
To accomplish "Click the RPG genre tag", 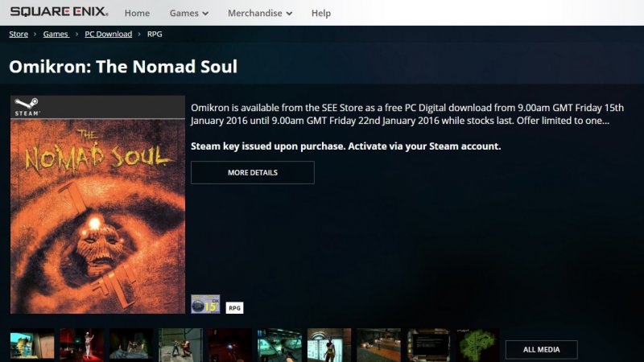I will coord(234,308).
